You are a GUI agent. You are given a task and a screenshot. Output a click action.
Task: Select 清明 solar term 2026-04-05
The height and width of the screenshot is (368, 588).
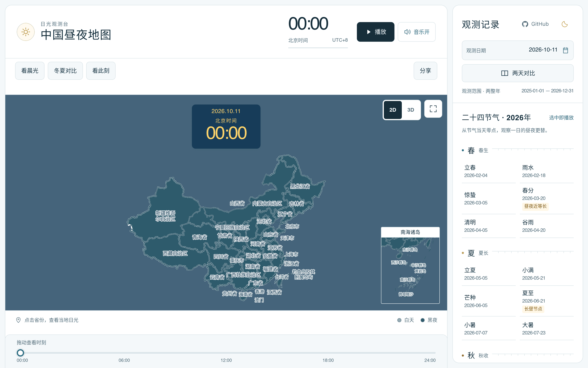tap(489, 226)
